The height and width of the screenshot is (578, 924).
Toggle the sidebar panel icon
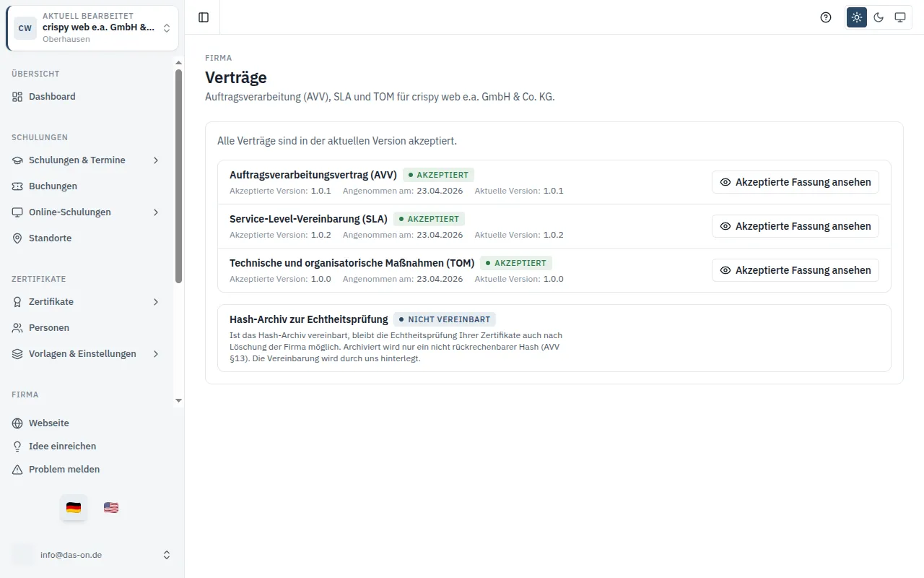[204, 17]
